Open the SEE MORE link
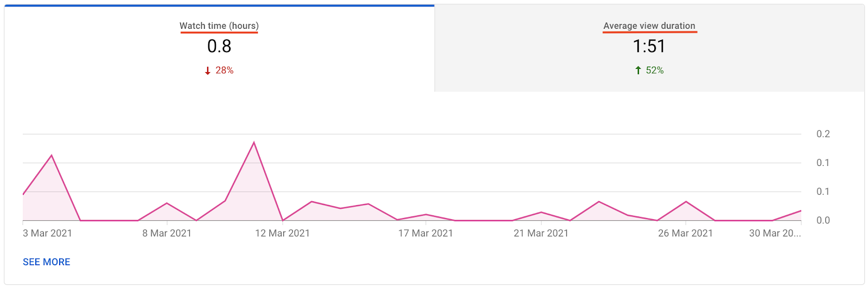This screenshot has width=868, height=288. pyautogui.click(x=47, y=262)
